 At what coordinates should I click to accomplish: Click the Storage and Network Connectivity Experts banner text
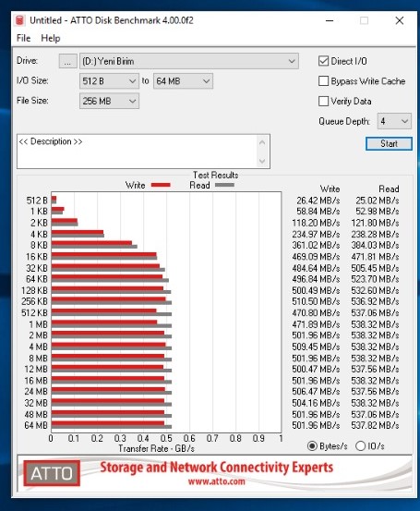point(217,467)
